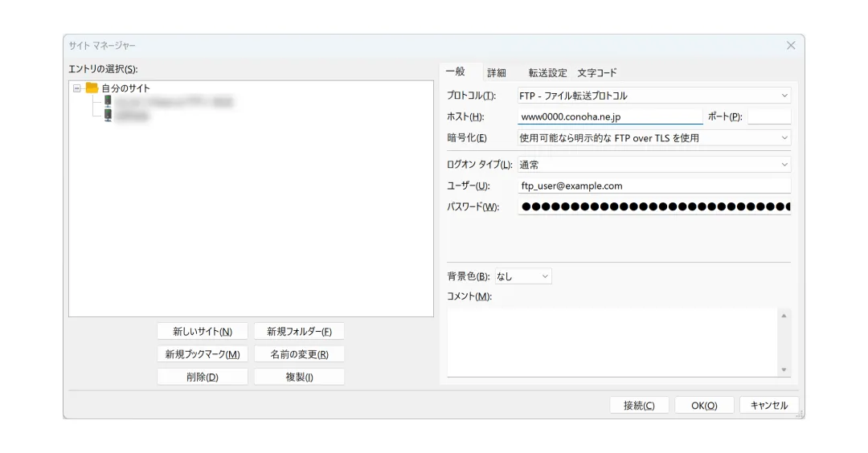Click the comment box scroll up arrow
The height and width of the screenshot is (453, 868).
[x=784, y=316]
